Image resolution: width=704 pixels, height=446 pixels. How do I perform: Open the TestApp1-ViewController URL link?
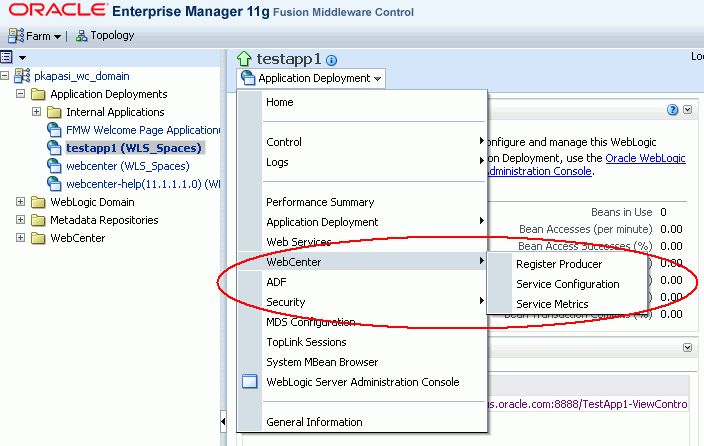[x=588, y=404]
